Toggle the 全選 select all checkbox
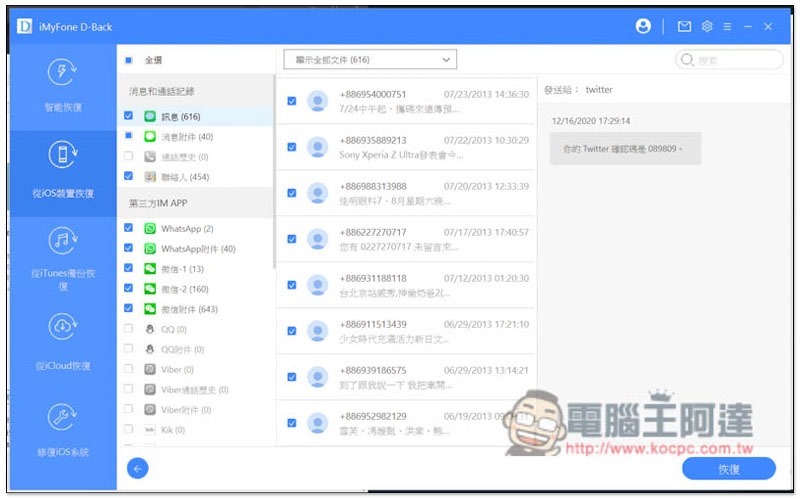 [128, 60]
